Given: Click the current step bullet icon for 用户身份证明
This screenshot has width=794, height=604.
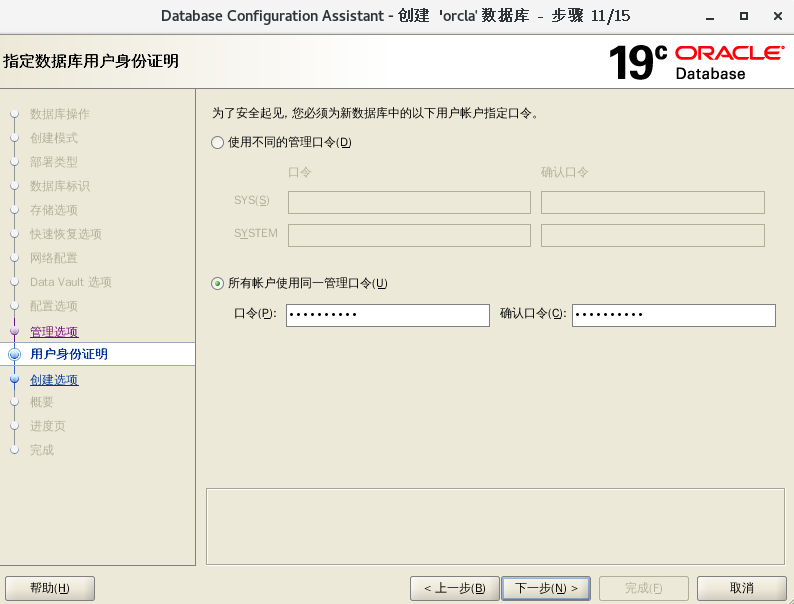Looking at the screenshot, I should tap(14, 354).
